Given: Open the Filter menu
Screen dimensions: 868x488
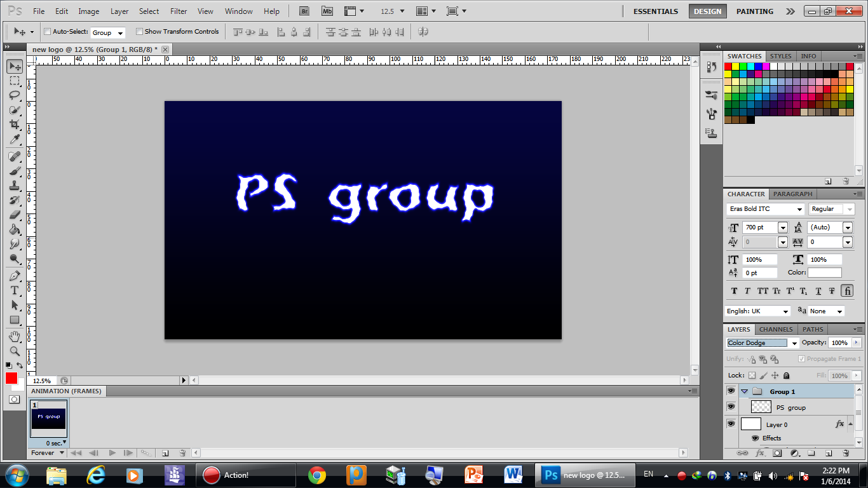Looking at the screenshot, I should coord(179,11).
